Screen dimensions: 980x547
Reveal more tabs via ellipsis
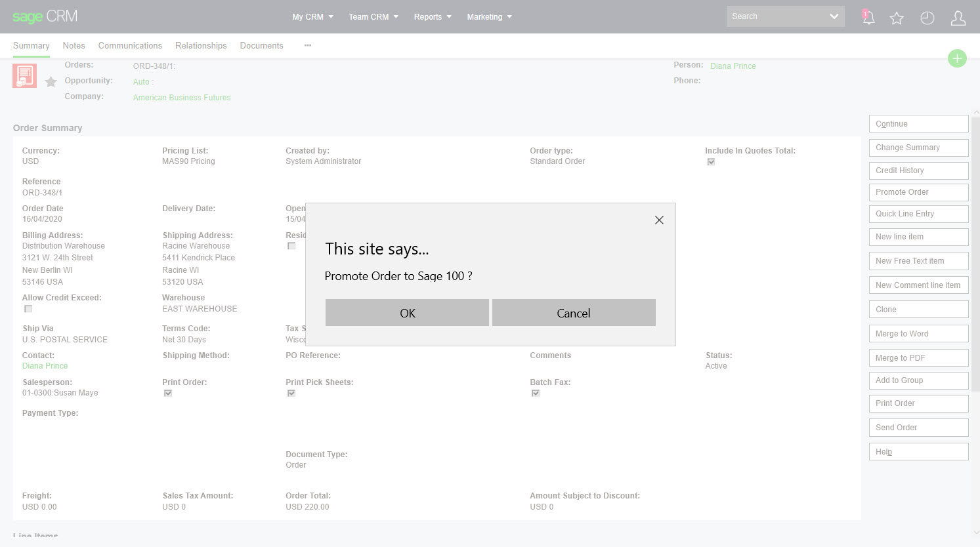pos(307,45)
